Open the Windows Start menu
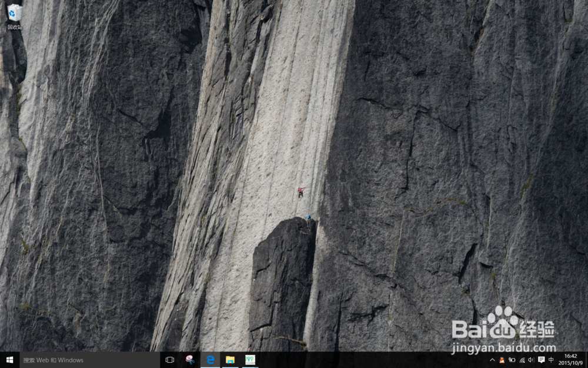 [x=10, y=360]
